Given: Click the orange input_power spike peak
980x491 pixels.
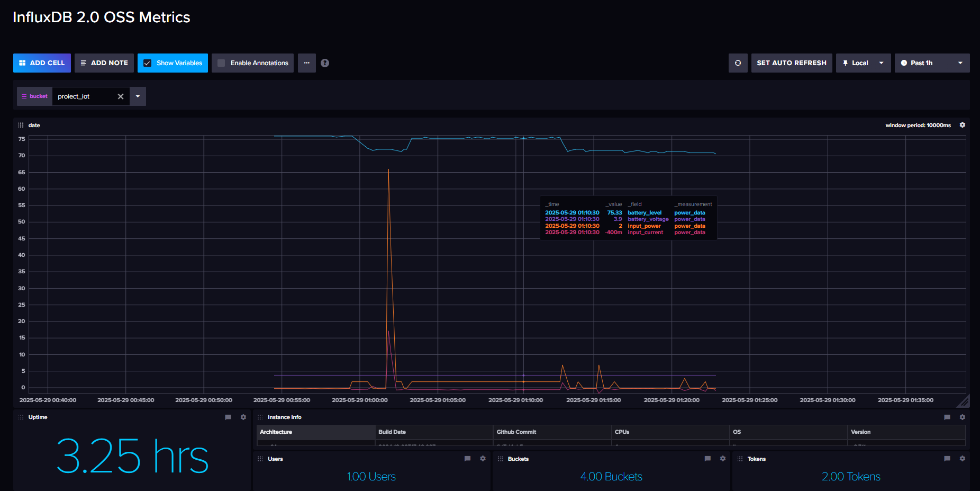Looking at the screenshot, I should [x=388, y=170].
